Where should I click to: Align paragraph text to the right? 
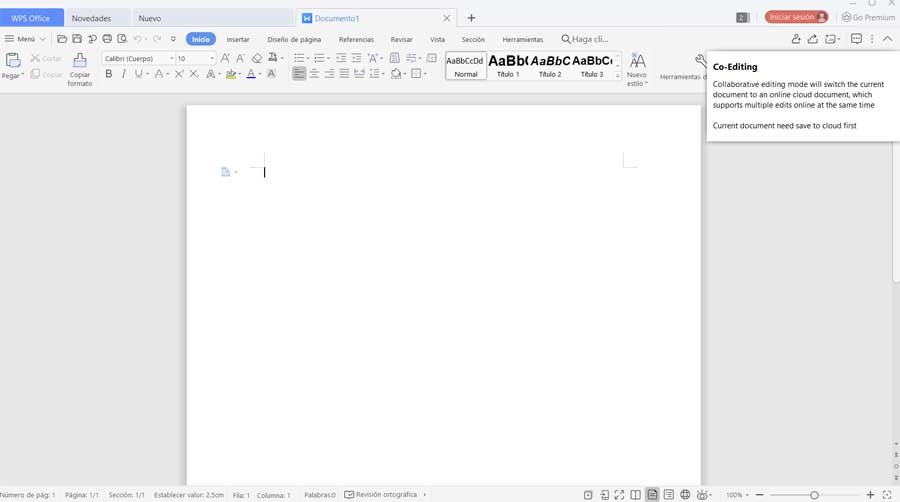tap(329, 74)
